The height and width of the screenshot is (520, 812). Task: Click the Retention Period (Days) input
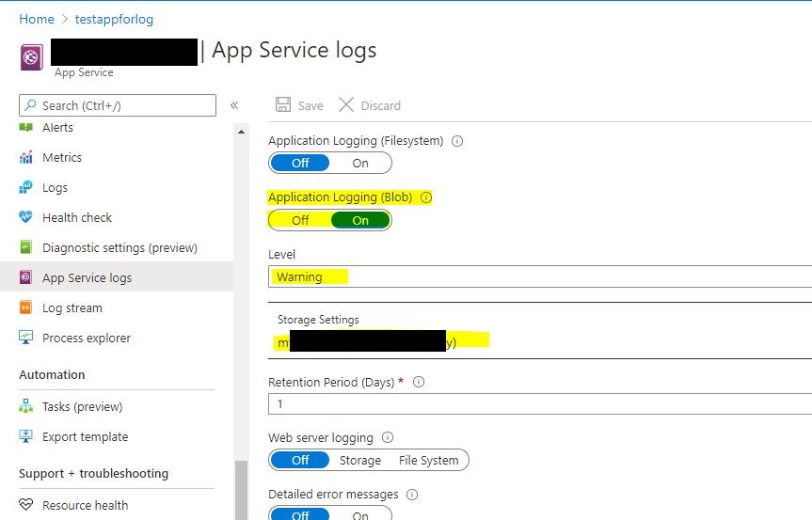[540, 403]
